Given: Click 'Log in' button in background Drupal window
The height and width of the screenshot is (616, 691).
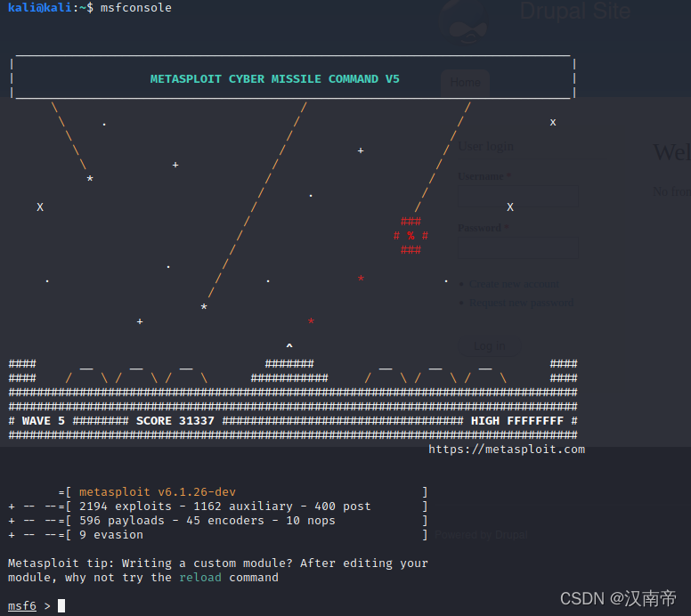Looking at the screenshot, I should 489,346.
